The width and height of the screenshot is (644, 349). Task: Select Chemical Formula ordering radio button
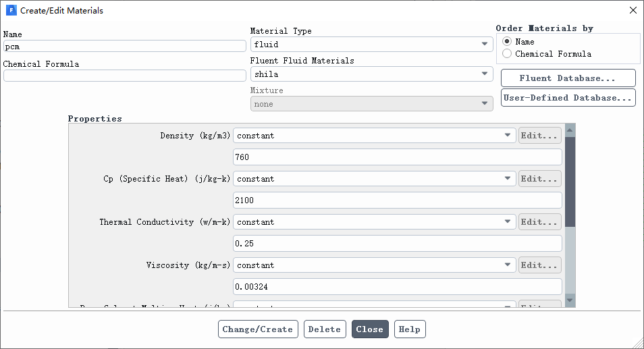(507, 54)
